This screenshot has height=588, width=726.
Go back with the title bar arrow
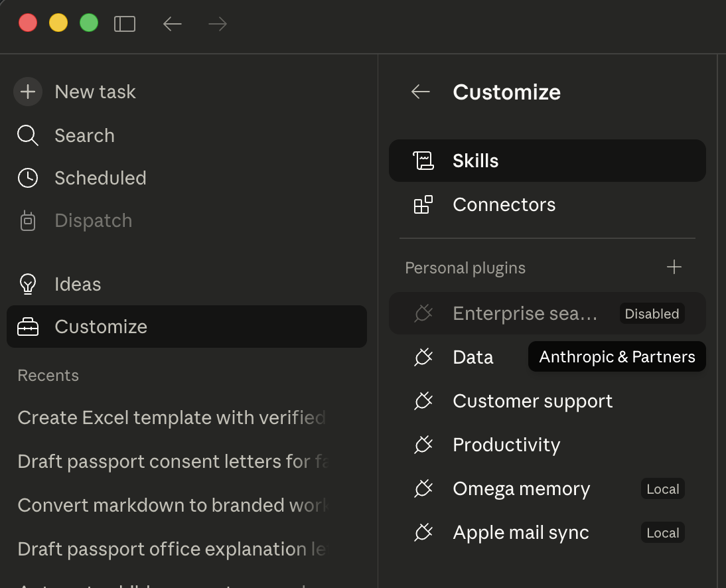tap(173, 24)
